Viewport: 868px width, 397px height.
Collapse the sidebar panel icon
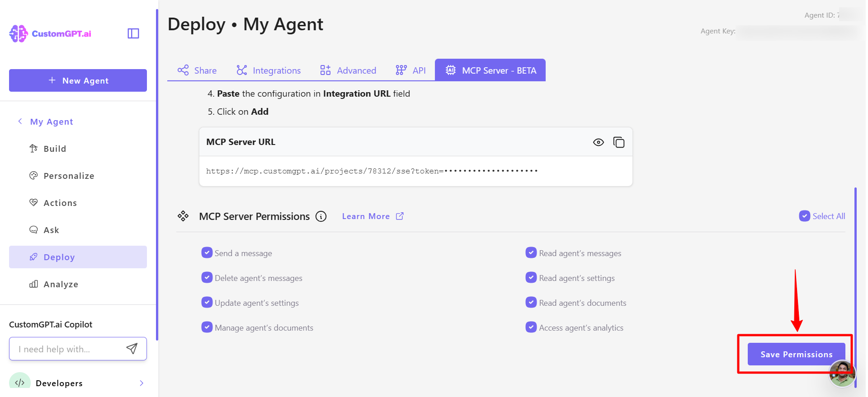133,33
